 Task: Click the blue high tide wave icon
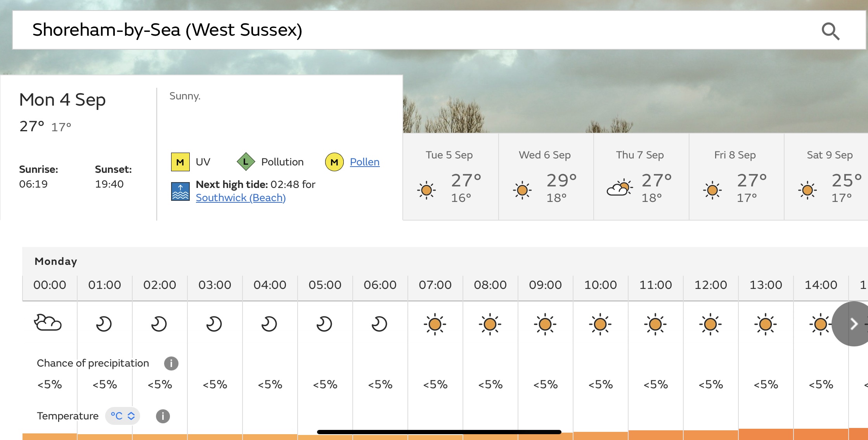[180, 191]
